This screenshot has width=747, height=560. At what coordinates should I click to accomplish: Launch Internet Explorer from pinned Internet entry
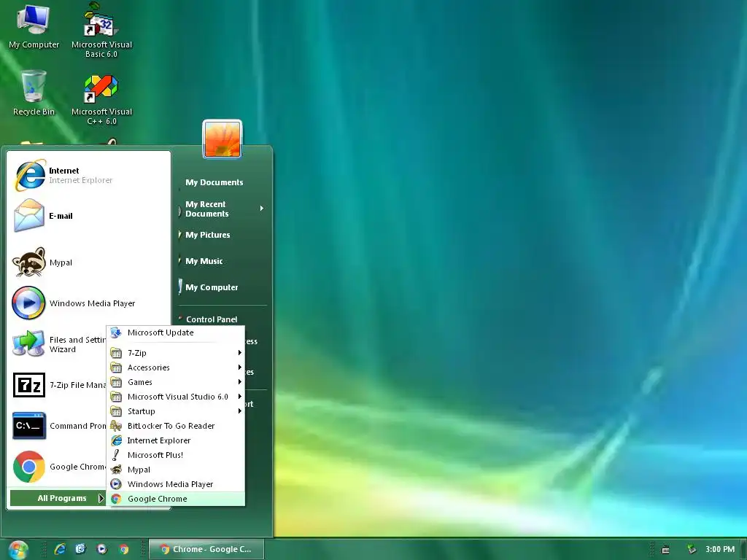coord(88,175)
